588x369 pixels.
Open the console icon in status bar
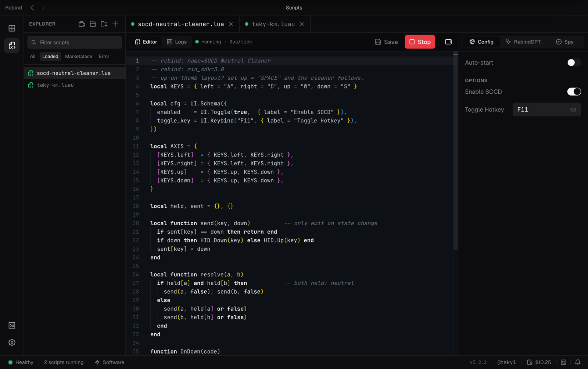pos(563,362)
